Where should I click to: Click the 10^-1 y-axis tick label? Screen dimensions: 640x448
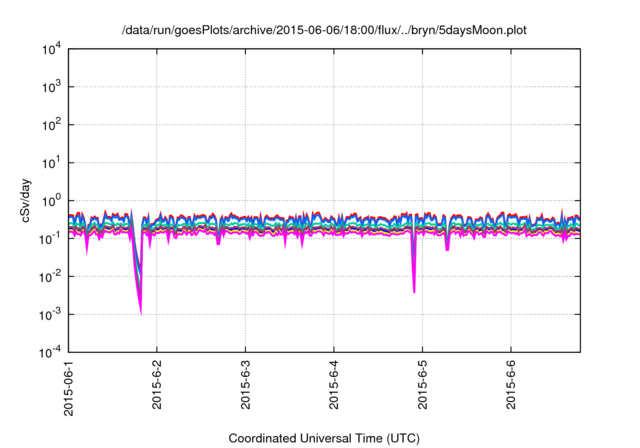click(50, 239)
